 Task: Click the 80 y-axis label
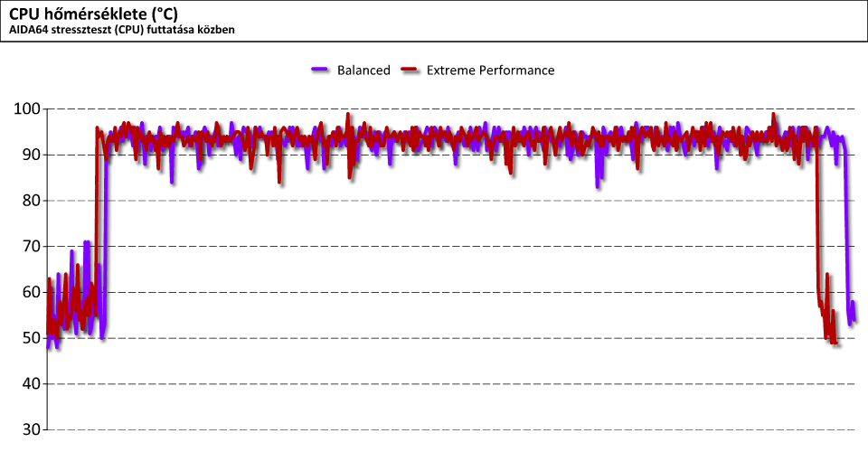point(32,201)
